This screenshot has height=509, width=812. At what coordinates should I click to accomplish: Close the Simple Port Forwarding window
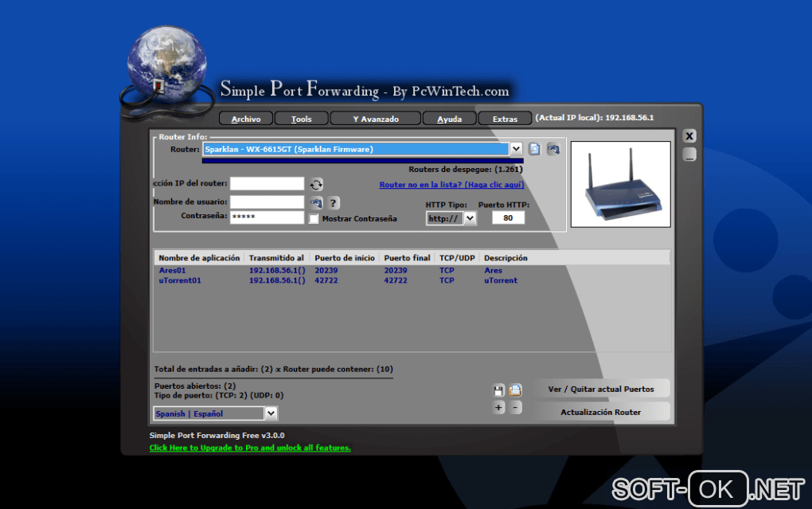pos(689,135)
